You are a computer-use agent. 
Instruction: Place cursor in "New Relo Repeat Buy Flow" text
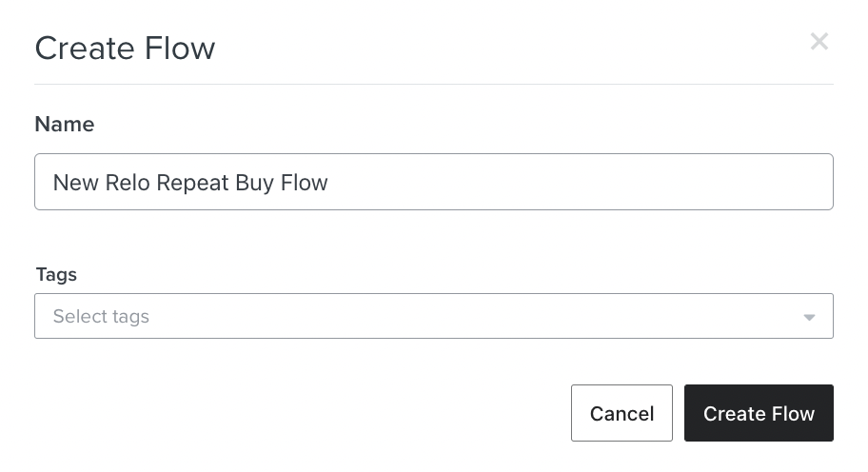(190, 183)
